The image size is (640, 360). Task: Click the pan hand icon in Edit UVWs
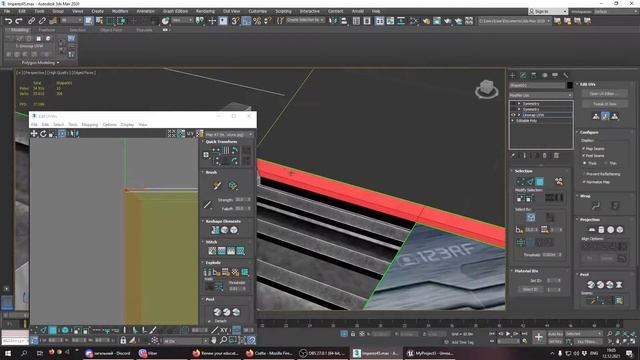(x=213, y=340)
